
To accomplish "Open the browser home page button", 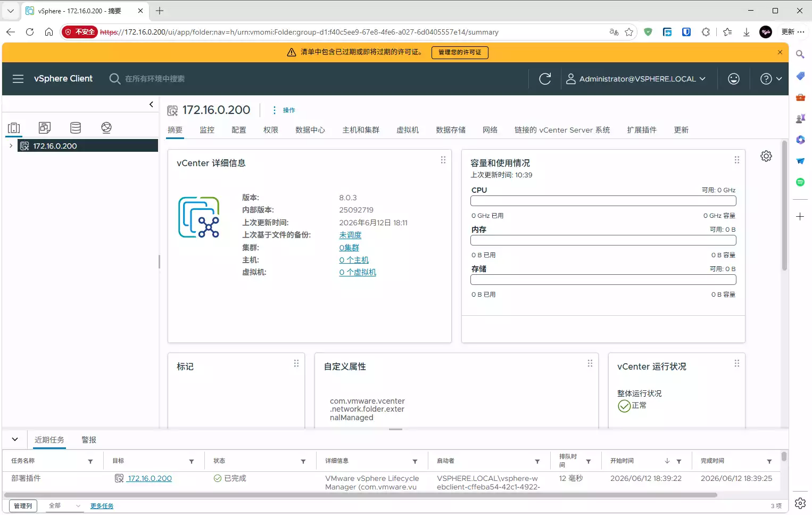I will tap(49, 32).
